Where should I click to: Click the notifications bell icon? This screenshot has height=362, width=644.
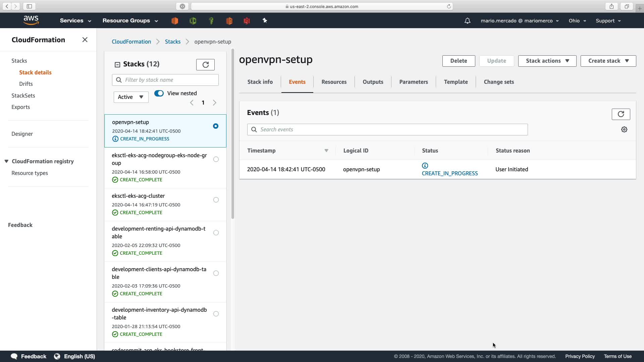tap(467, 21)
